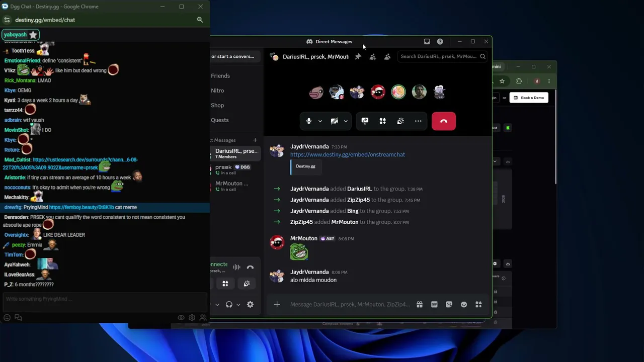Add friends to the group DM
This screenshot has width=644, height=362.
coord(372,57)
